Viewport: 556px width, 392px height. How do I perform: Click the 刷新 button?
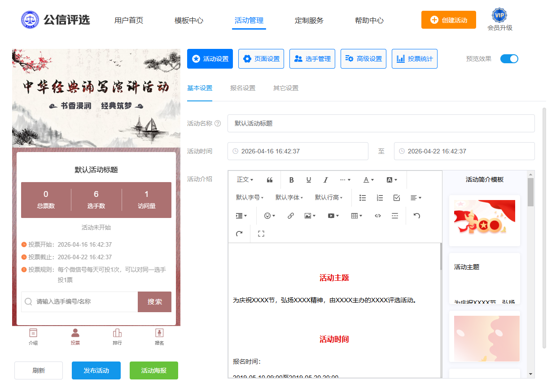(x=39, y=370)
